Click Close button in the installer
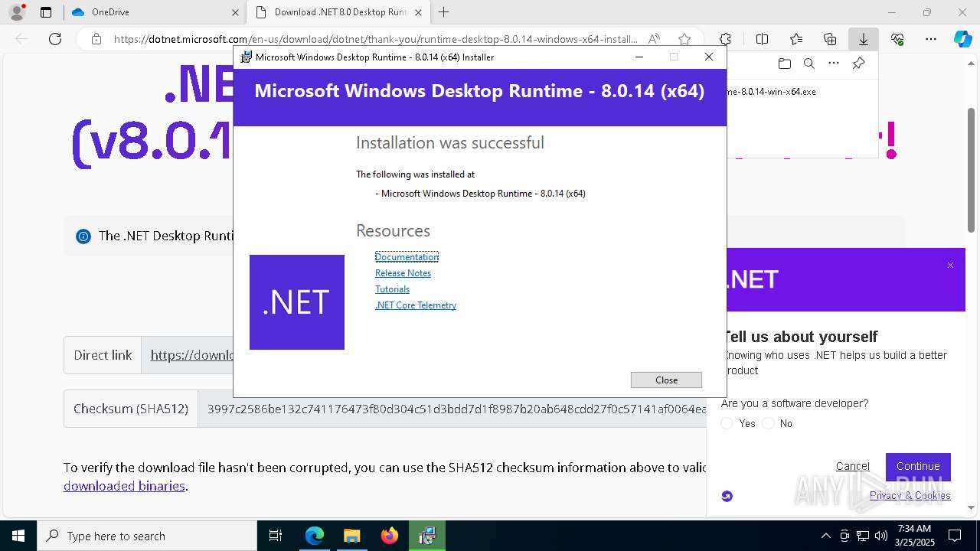 (x=666, y=380)
